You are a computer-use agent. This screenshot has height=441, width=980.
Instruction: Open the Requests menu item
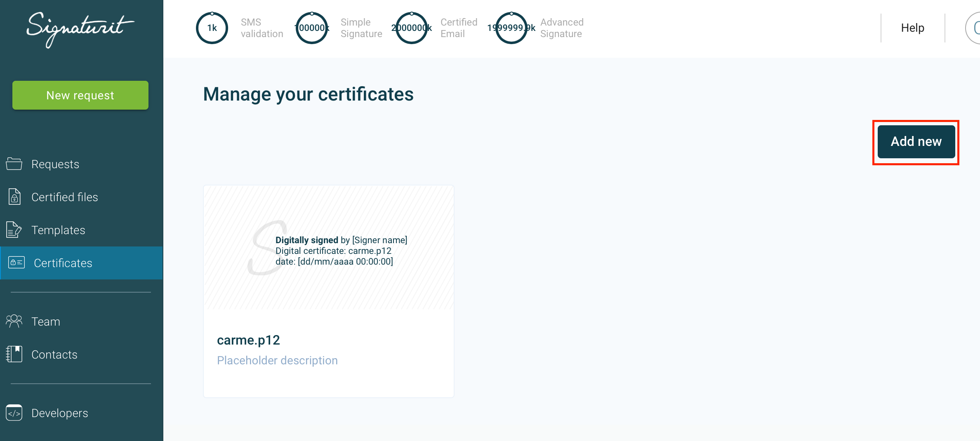pyautogui.click(x=55, y=164)
